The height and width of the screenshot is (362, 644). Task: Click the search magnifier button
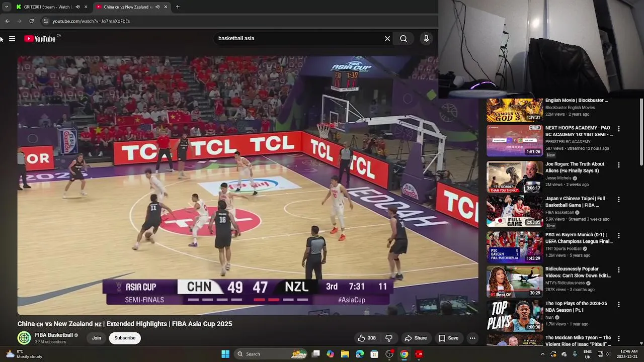(x=404, y=38)
